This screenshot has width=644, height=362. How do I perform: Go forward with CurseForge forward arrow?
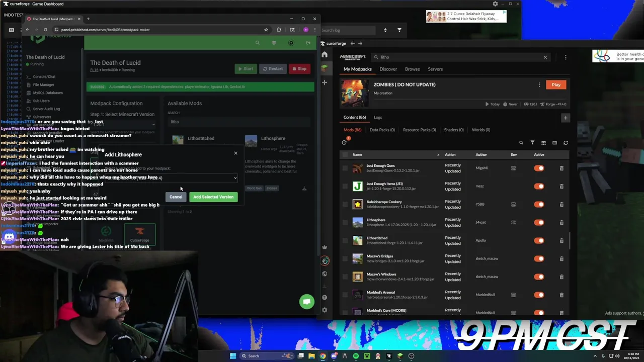coord(360,44)
